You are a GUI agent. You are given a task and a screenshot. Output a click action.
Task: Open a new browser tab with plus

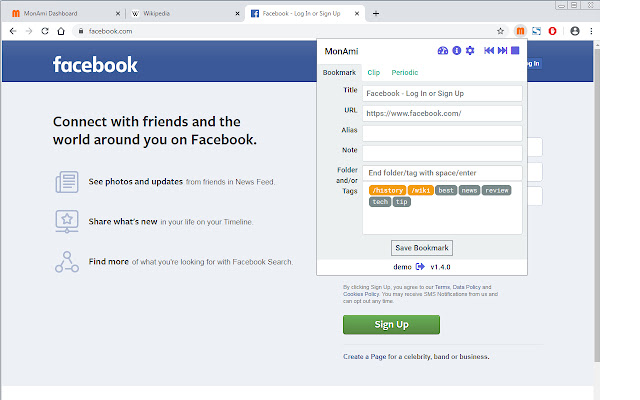coord(376,13)
